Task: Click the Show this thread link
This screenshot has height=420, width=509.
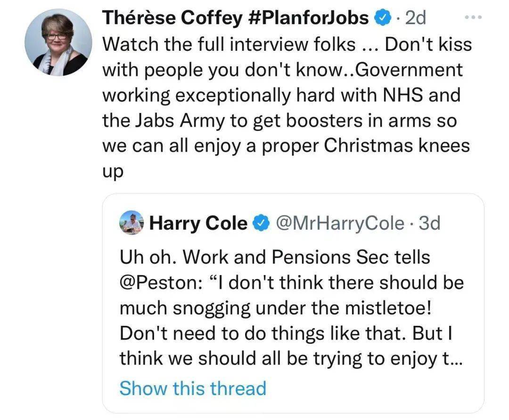Action: click(x=193, y=388)
